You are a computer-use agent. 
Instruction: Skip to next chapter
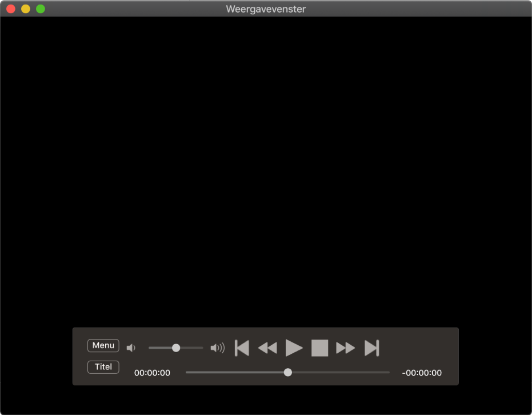pos(372,348)
